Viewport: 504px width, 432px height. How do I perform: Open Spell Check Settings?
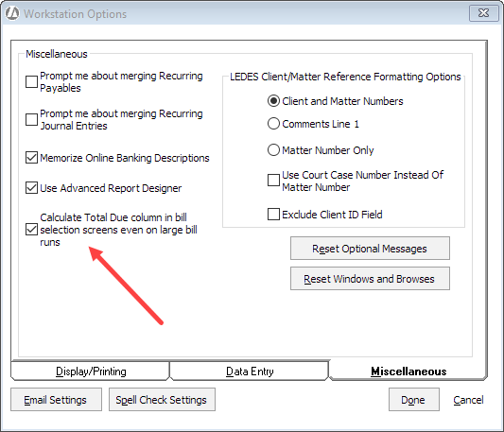(162, 400)
